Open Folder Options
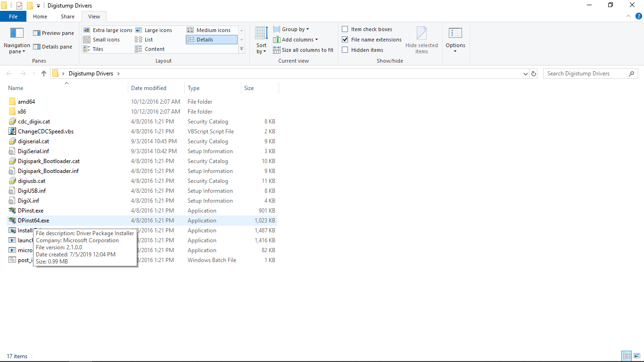This screenshot has height=362, width=644. (455, 40)
